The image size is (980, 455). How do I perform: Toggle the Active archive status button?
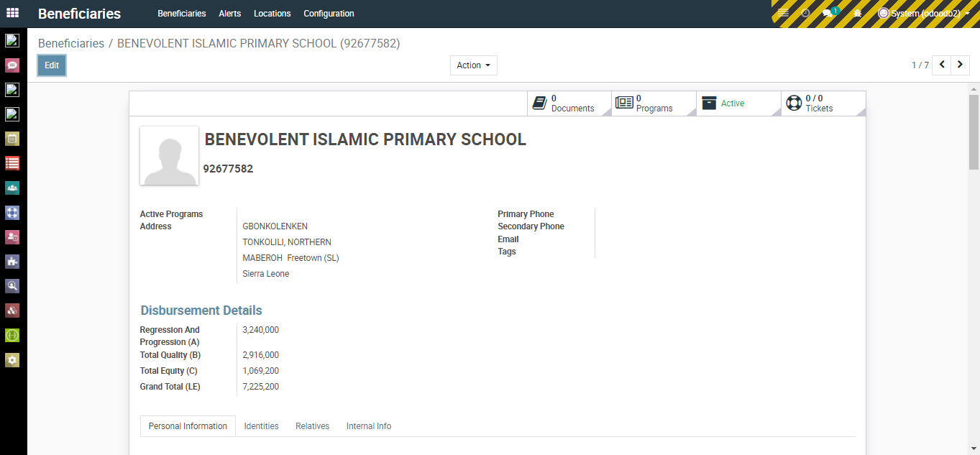coord(738,104)
